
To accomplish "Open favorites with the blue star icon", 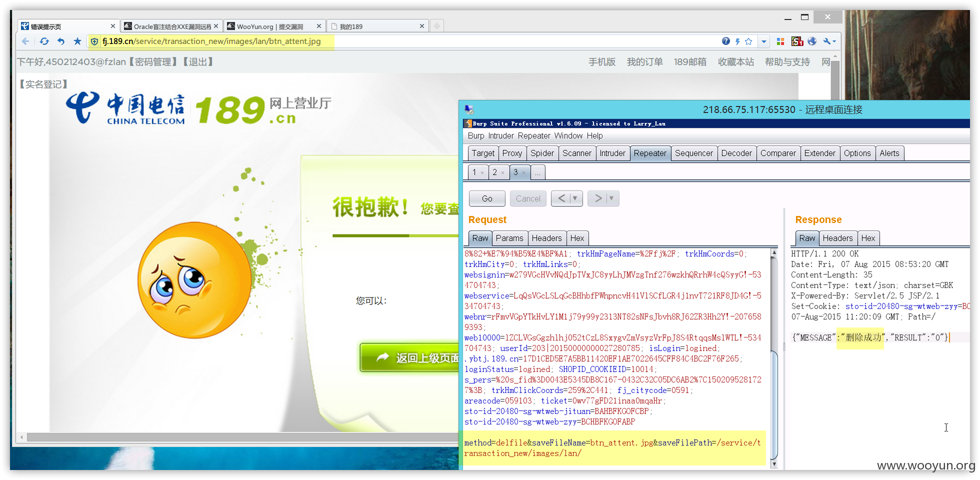I will pos(77,41).
